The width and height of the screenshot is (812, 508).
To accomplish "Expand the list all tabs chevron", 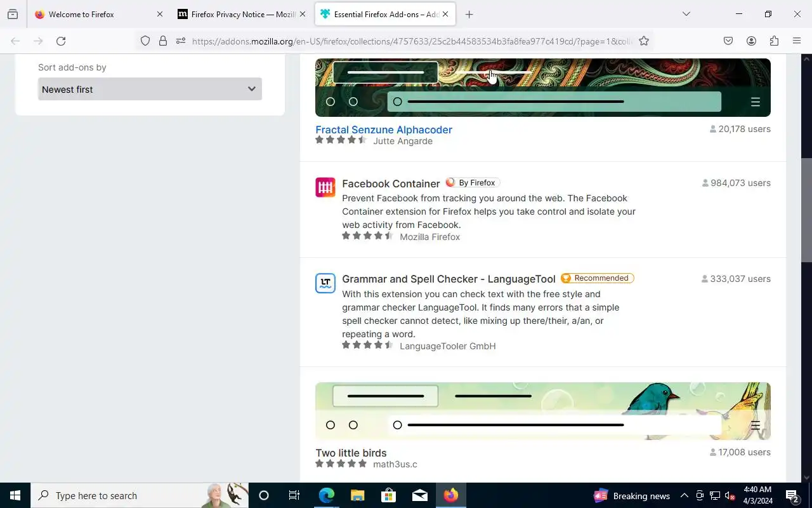I will (686, 14).
